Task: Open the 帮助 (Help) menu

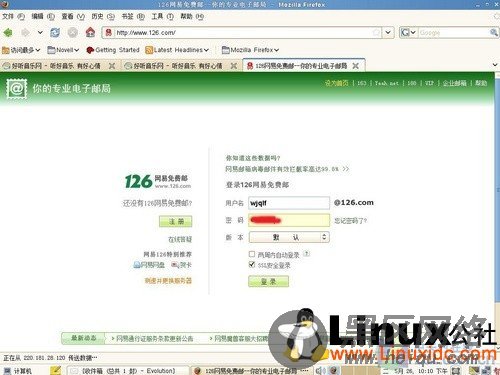Action: (x=192, y=16)
